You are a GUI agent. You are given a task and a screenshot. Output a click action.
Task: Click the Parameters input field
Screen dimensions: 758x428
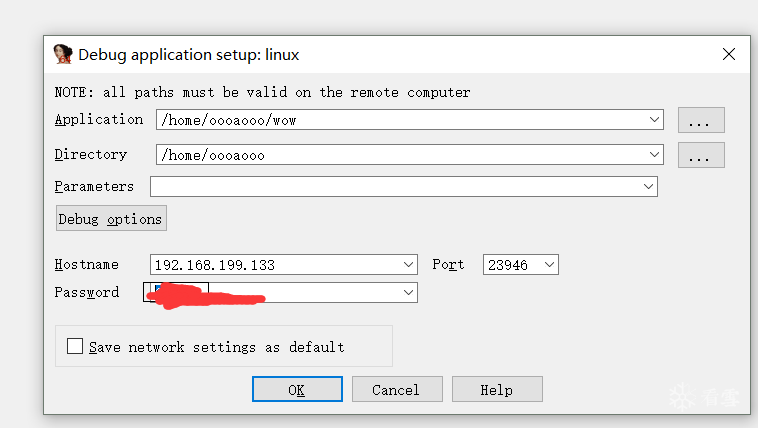[395, 187]
